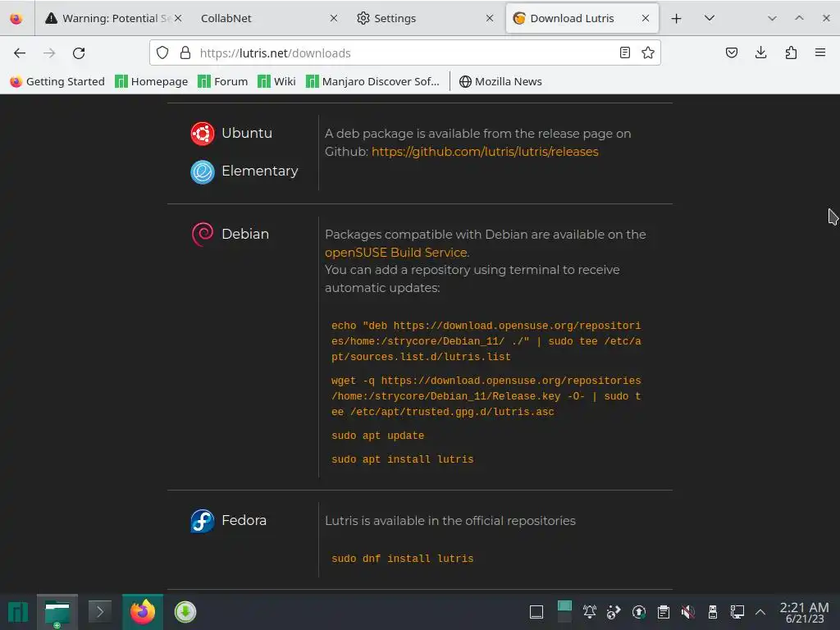Viewport: 840px width, 630px height.
Task: Close the Settings tab
Action: click(x=490, y=18)
